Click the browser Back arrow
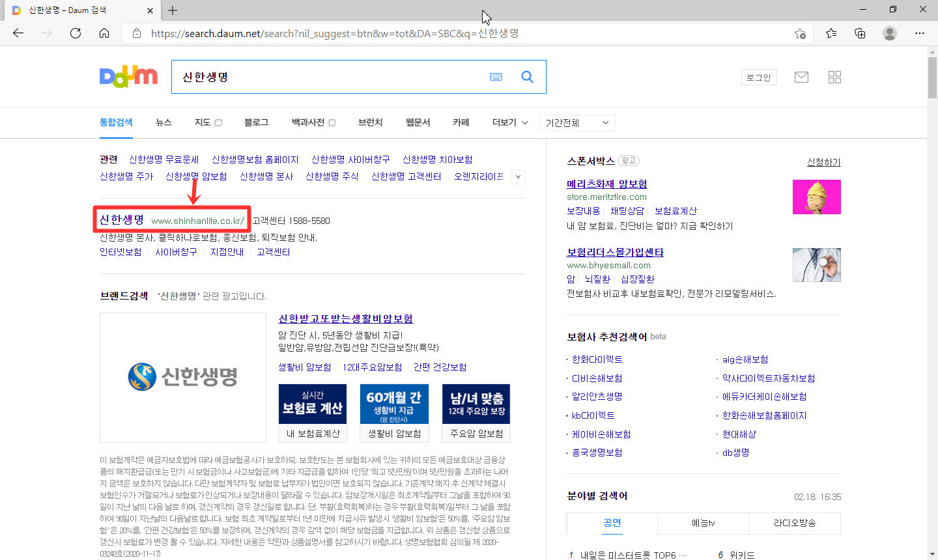938x560 pixels. tap(18, 33)
